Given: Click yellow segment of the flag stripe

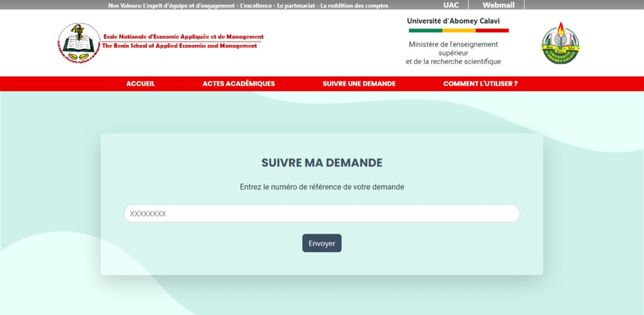Looking at the screenshot, I should pos(459,30).
